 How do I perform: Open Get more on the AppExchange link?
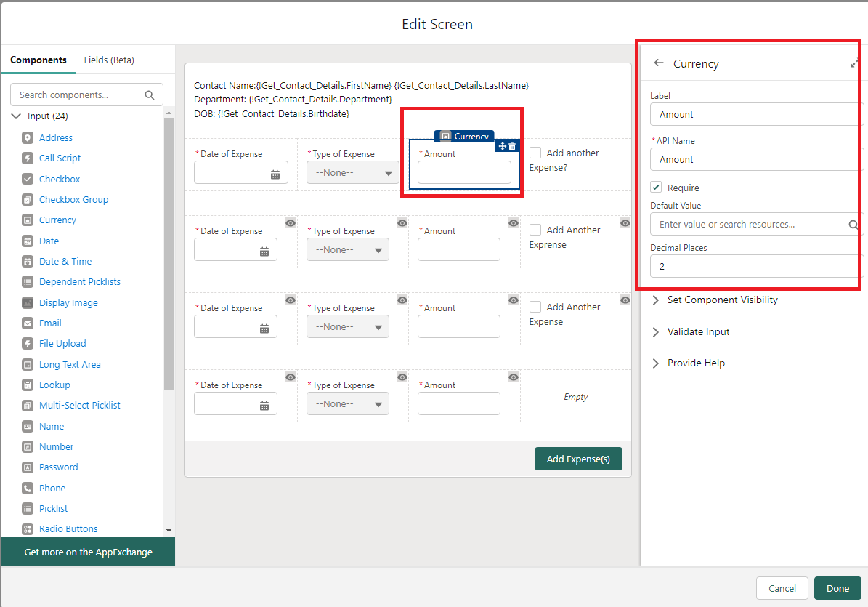pos(88,552)
